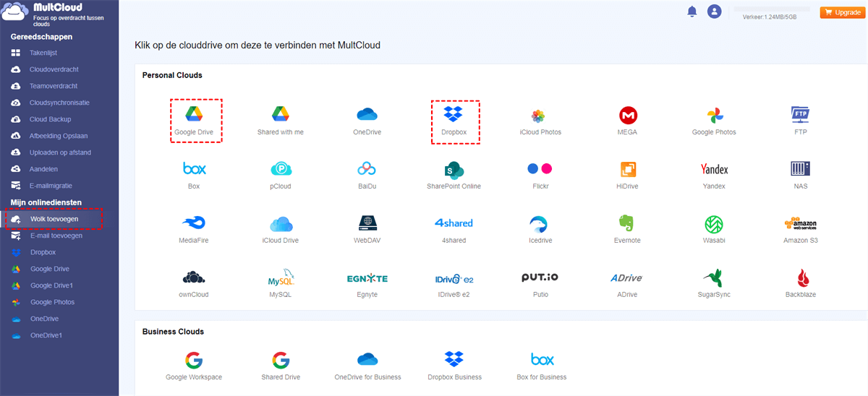
Task: Add OneDrive for Business
Action: [x=367, y=366]
